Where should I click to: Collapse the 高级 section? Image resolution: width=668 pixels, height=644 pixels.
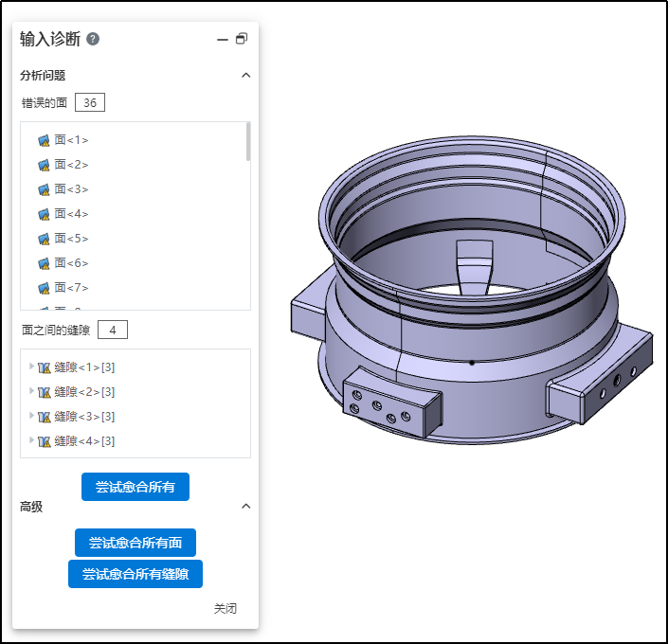pyautogui.click(x=245, y=507)
